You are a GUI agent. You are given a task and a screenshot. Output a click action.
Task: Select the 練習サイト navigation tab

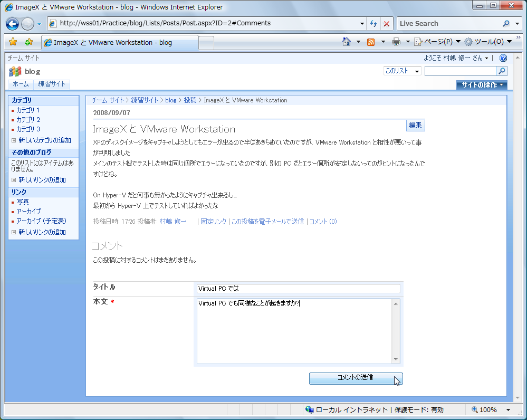52,84
